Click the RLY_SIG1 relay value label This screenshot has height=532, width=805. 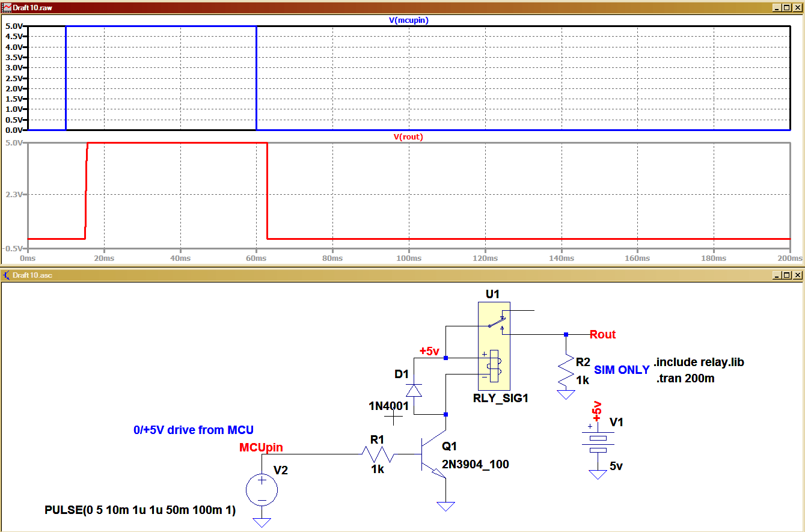point(500,398)
